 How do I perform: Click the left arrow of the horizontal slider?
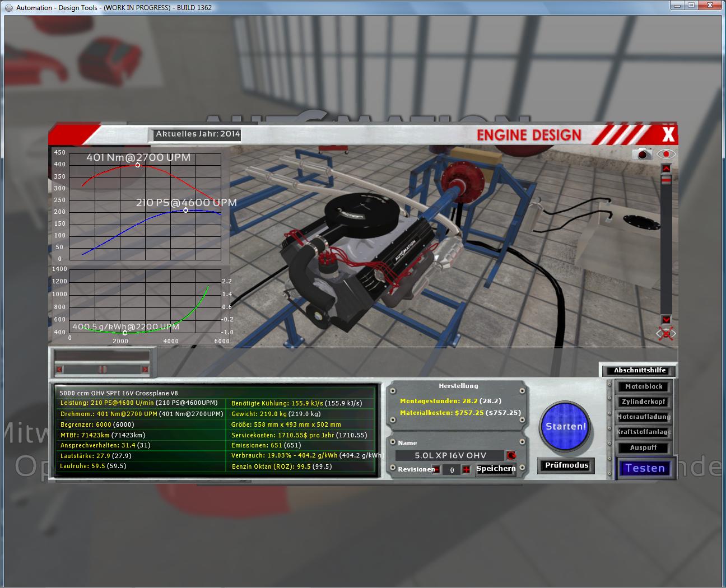tap(60, 369)
